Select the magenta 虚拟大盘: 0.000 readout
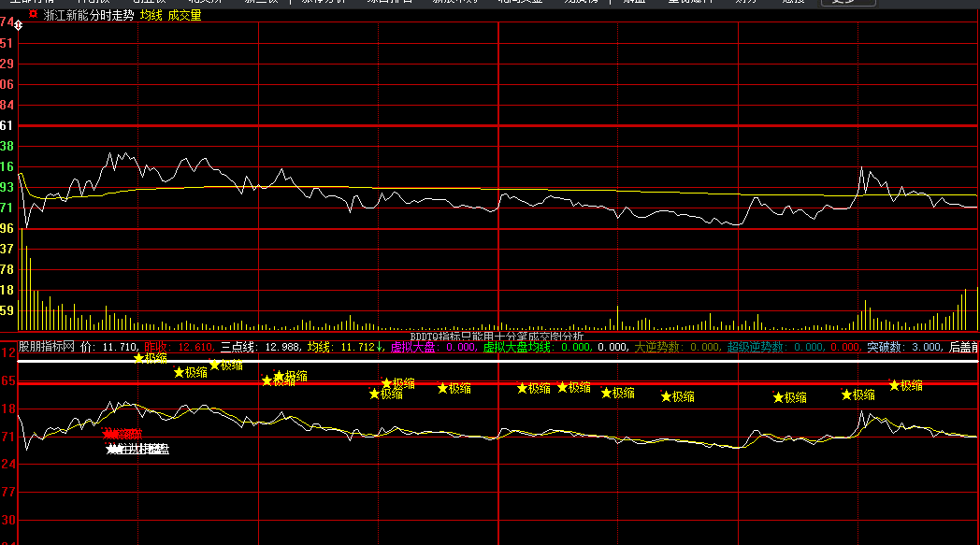The height and width of the screenshot is (545, 980). coord(433,347)
